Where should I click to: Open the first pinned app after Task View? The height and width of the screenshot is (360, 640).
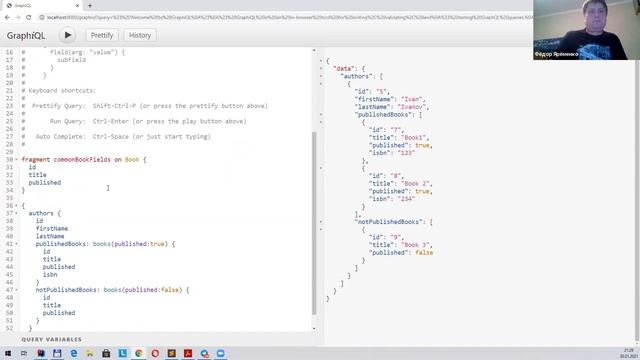click(x=41, y=353)
